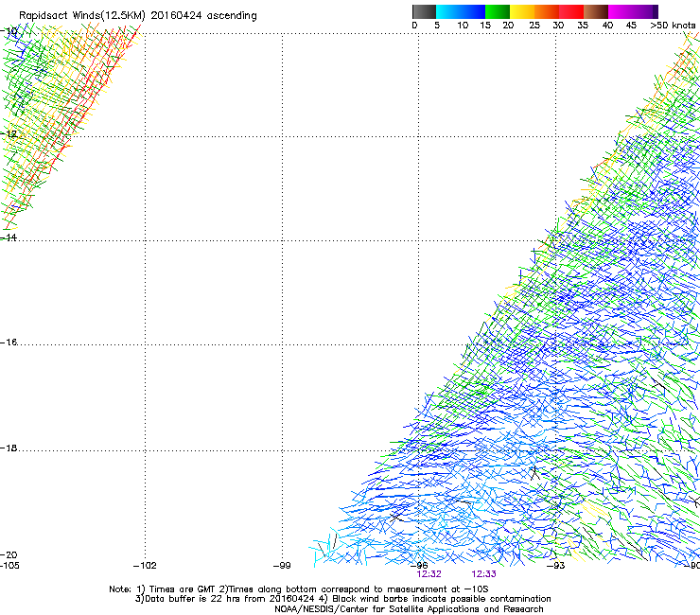Image resolution: width=700 pixels, height=615 pixels.
Task: Click the yellow 20-25 knots legend segment
Action: pos(522,11)
